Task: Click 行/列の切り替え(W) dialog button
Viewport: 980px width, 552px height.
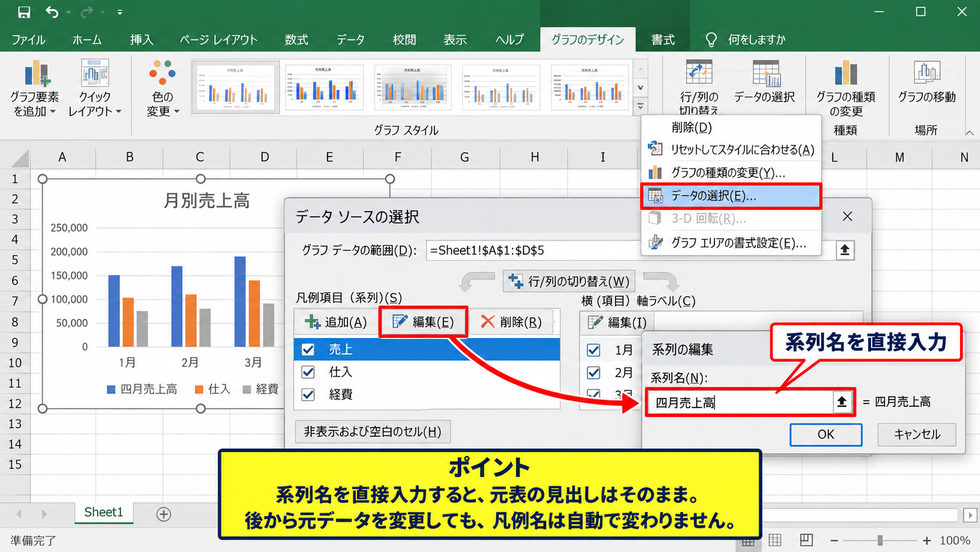Action: [569, 282]
